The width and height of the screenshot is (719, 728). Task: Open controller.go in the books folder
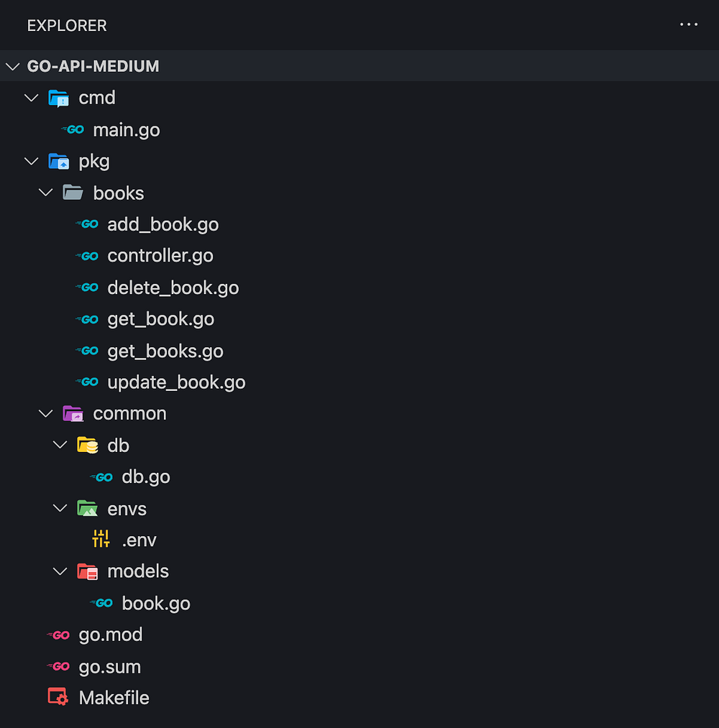pos(160,256)
